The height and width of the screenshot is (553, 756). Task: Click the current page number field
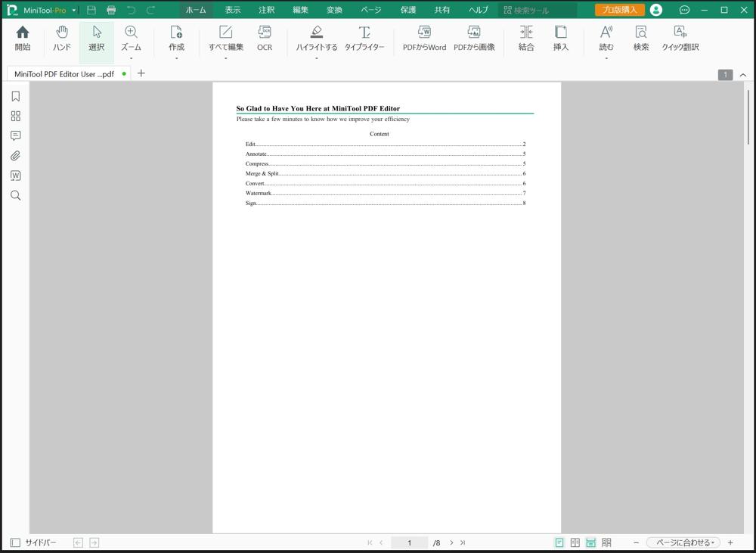(409, 542)
